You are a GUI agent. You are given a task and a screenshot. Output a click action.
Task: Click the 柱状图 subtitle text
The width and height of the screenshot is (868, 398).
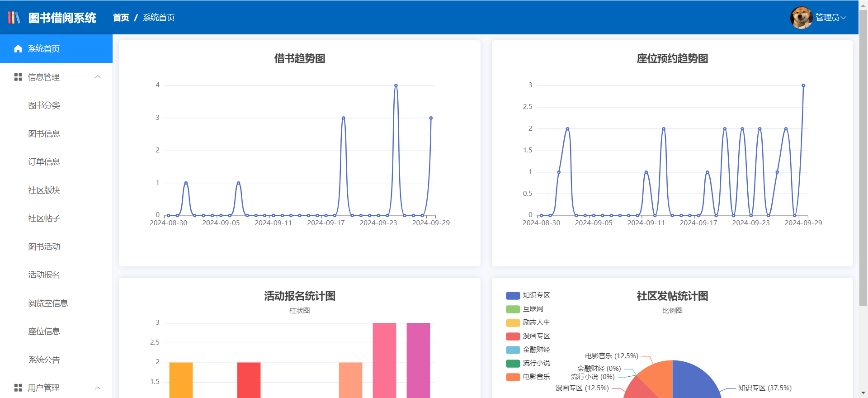(x=300, y=311)
